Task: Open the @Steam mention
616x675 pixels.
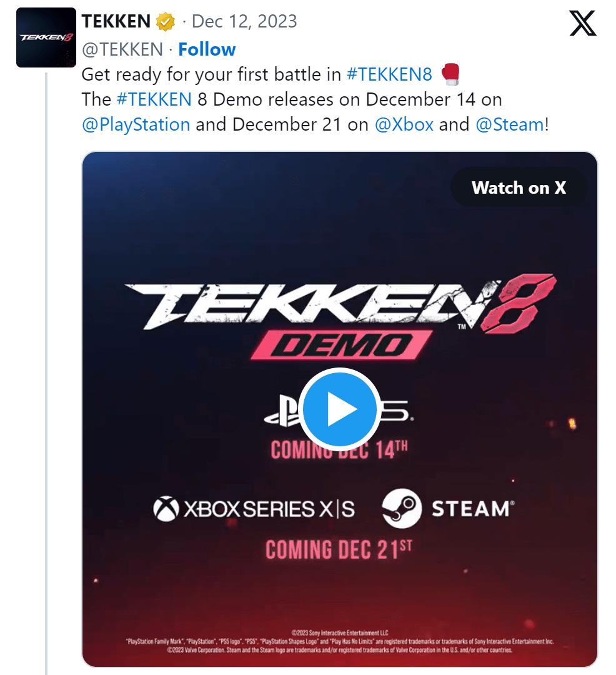Action: click(x=509, y=124)
